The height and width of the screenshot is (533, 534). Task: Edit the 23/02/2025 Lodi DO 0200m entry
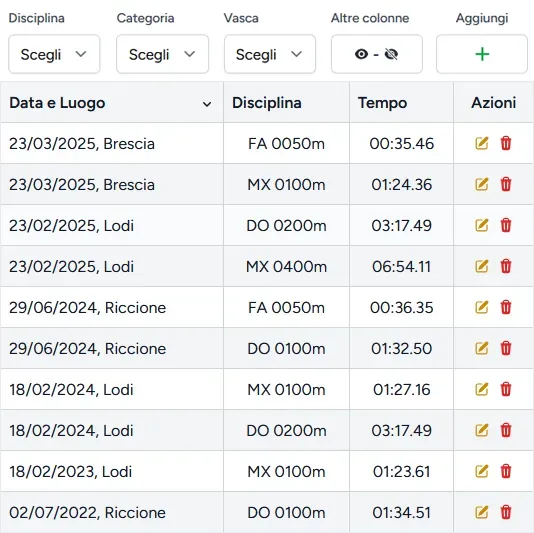coord(482,225)
